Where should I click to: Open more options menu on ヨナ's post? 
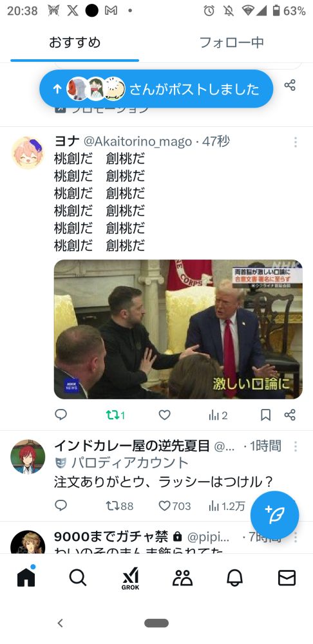pos(296,142)
